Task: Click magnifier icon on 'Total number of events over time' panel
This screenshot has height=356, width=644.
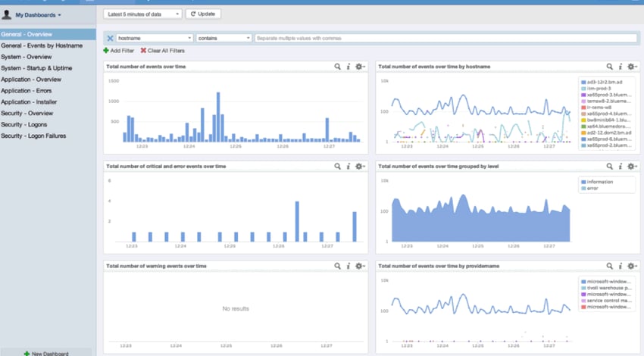Action: pyautogui.click(x=338, y=67)
